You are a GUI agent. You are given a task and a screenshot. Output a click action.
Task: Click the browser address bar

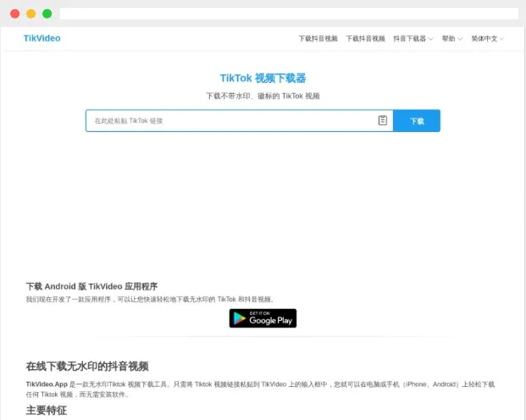tap(289, 14)
